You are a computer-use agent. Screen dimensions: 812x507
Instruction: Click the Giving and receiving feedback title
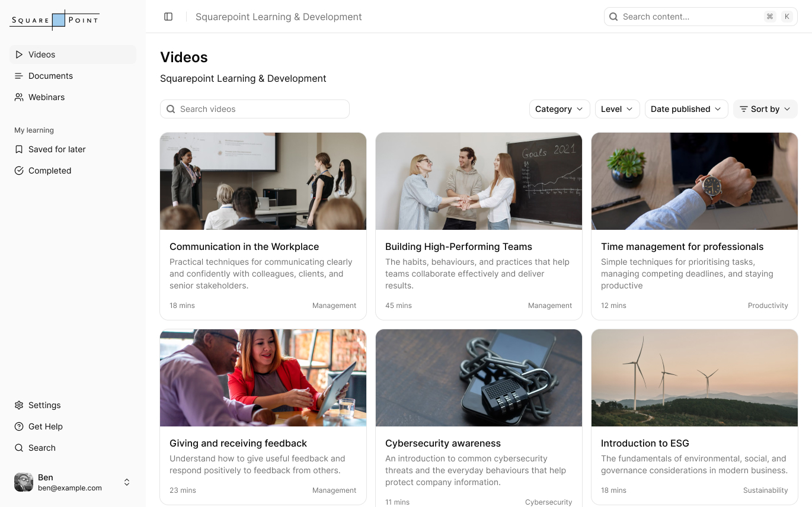tap(238, 443)
